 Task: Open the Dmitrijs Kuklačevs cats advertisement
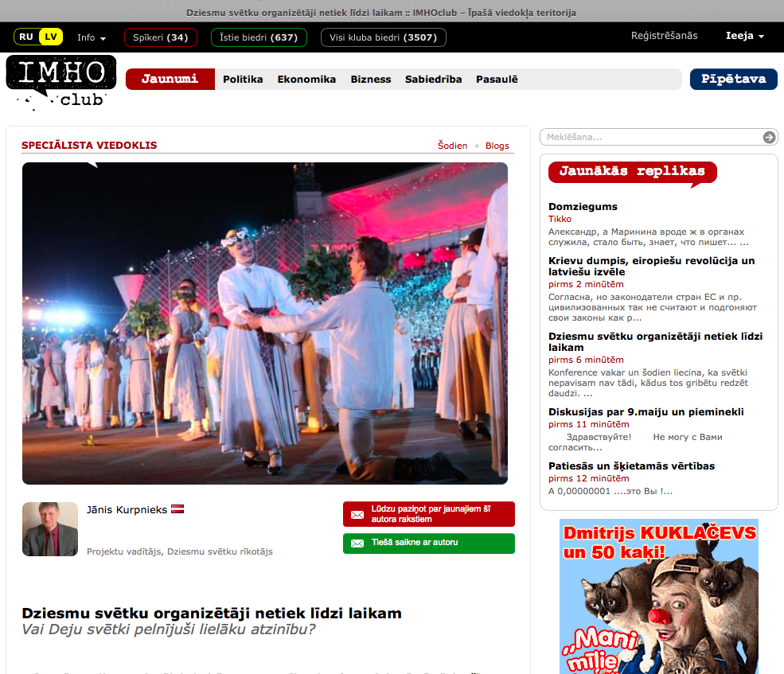[x=659, y=596]
